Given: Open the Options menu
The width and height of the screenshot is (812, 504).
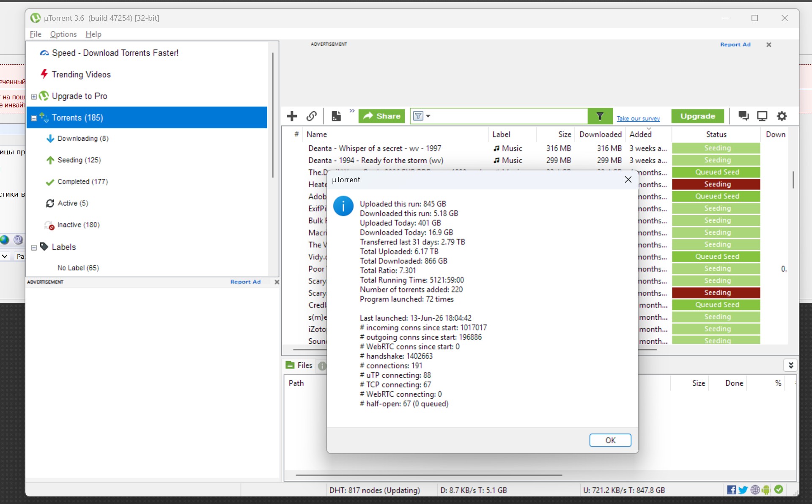Looking at the screenshot, I should 63,34.
